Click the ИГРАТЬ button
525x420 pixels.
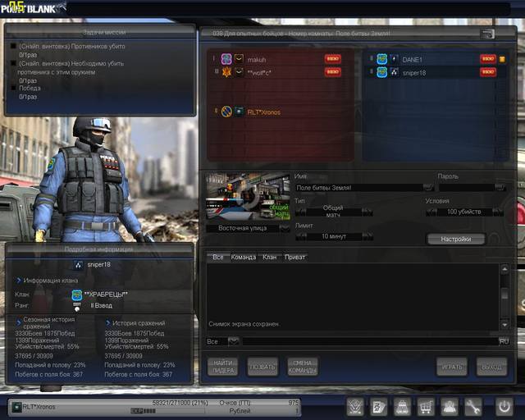(452, 367)
